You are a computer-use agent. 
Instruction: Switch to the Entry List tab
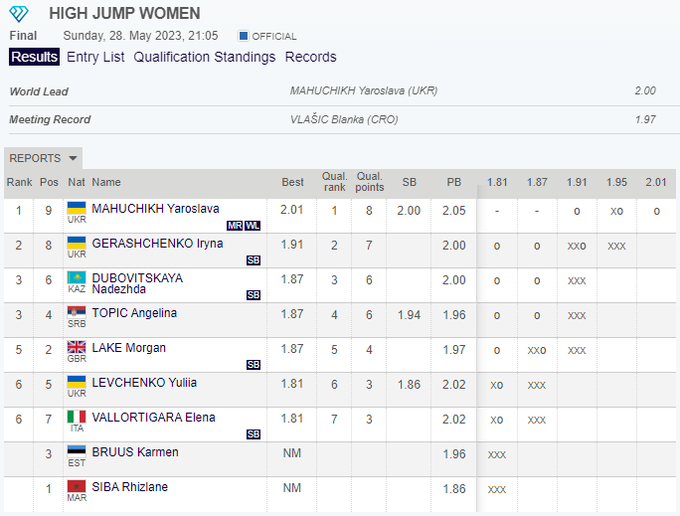coord(96,57)
